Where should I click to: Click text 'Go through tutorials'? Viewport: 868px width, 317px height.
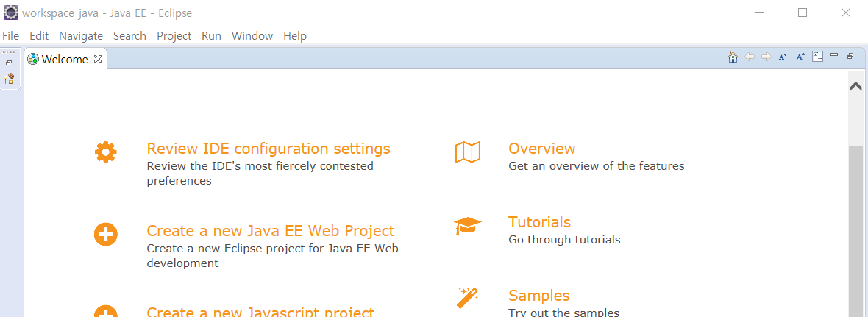(x=565, y=240)
